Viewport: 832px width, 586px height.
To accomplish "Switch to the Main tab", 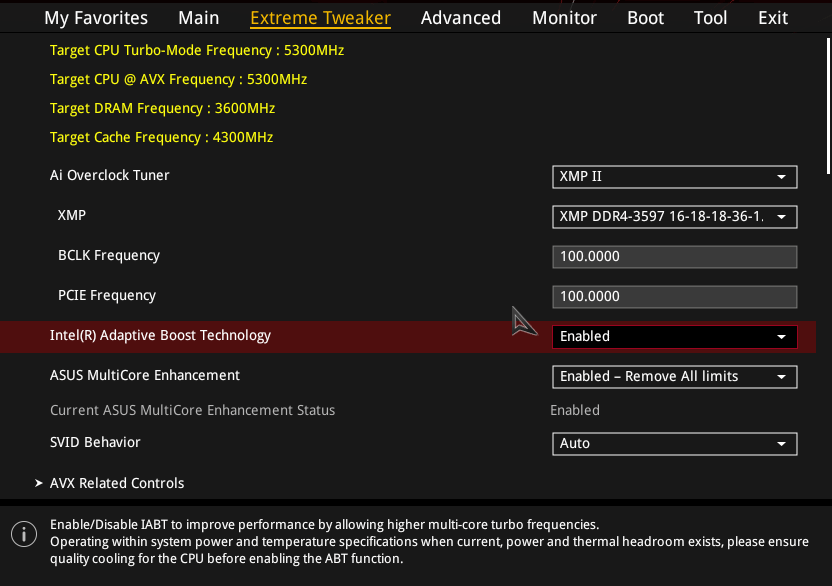I will tap(198, 18).
